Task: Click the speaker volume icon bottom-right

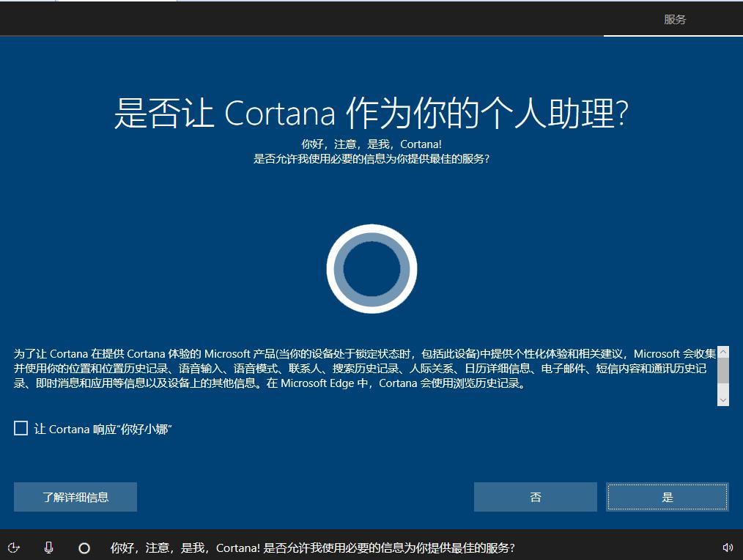Action: click(x=728, y=547)
